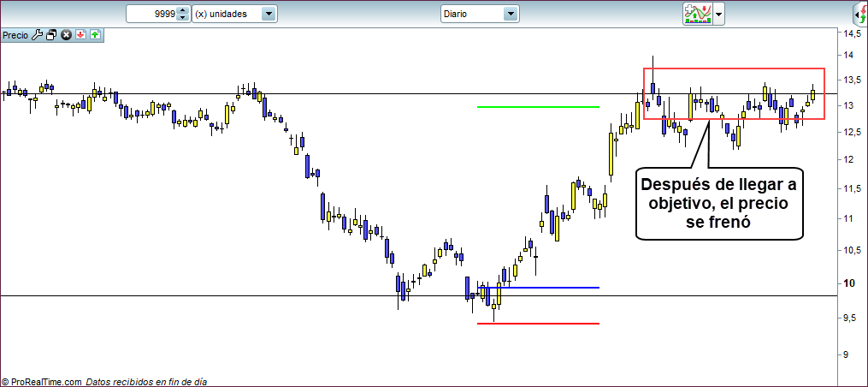Click the red down arrow icon
The width and height of the screenshot is (868, 387).
pos(80,35)
